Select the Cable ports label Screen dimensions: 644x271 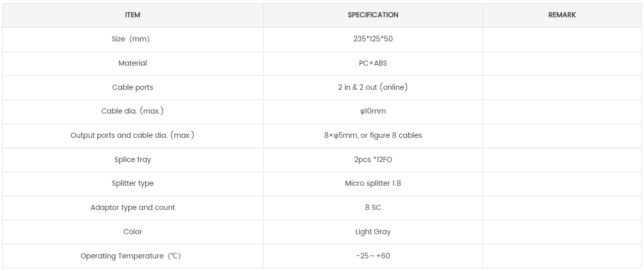[x=133, y=87]
